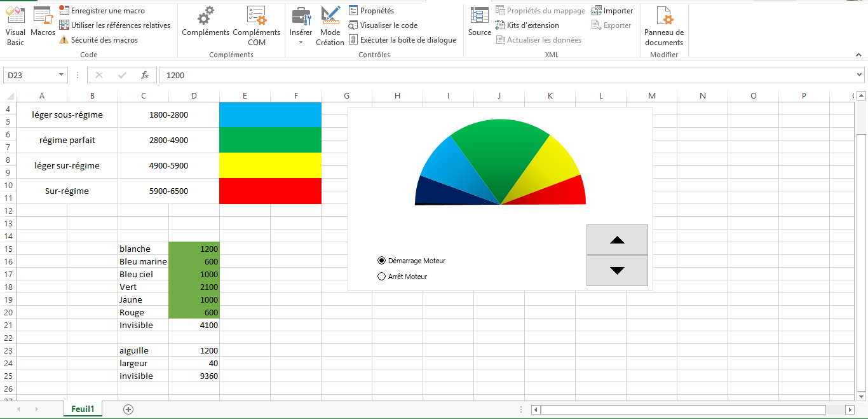The width and height of the screenshot is (868, 419).
Task: Select the cell reading 'blanche'
Action: (x=143, y=249)
